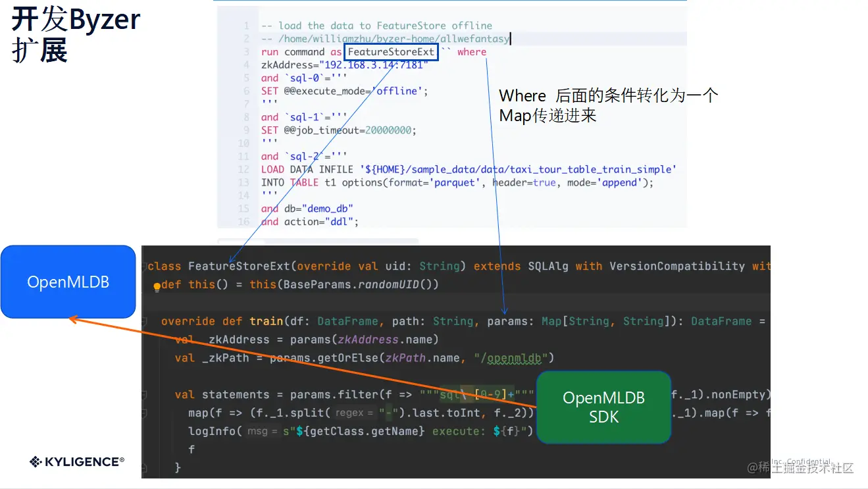868x489 pixels.
Task: Click the yellow lightbulb intention icon
Action: 157,287
